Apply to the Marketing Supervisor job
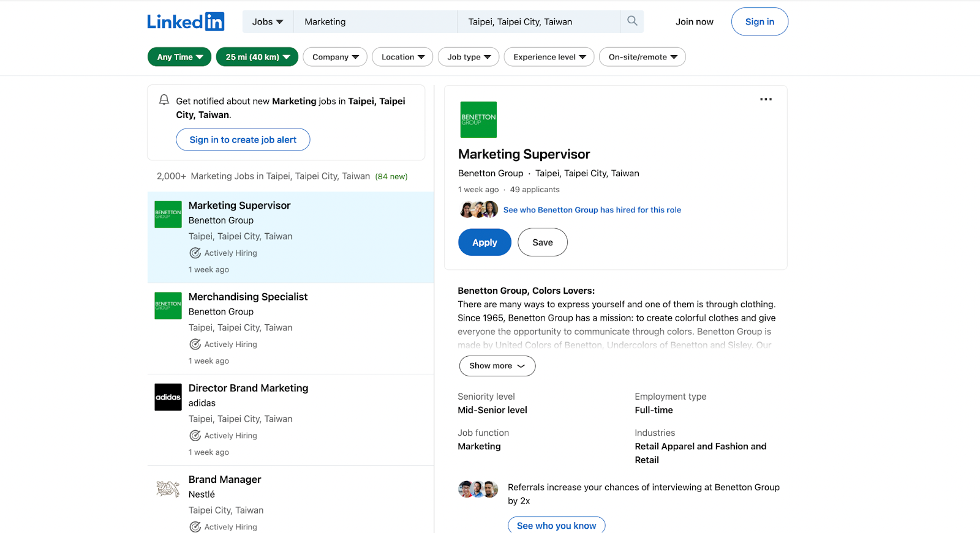980x533 pixels. click(484, 242)
